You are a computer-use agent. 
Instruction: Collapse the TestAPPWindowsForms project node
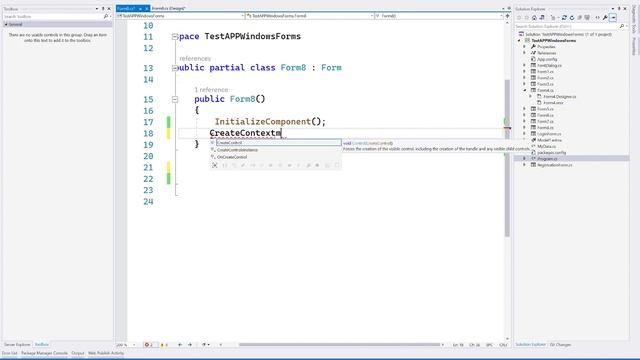519,40
